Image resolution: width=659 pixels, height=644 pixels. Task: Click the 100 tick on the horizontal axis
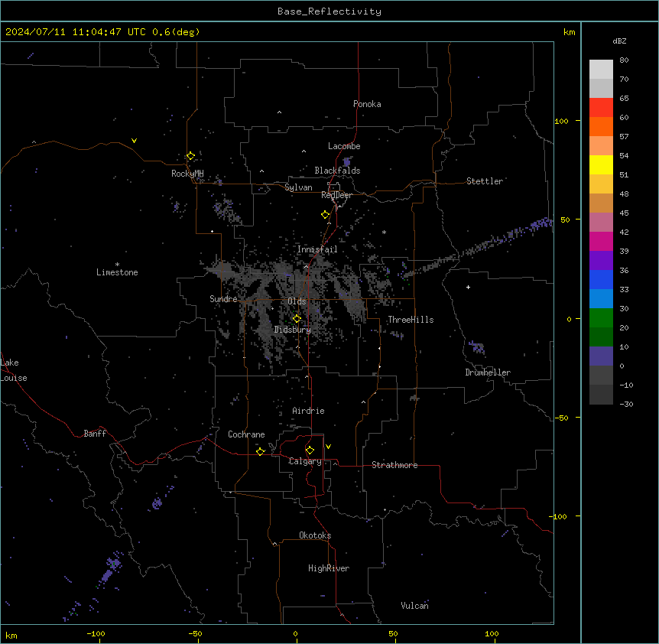point(492,633)
